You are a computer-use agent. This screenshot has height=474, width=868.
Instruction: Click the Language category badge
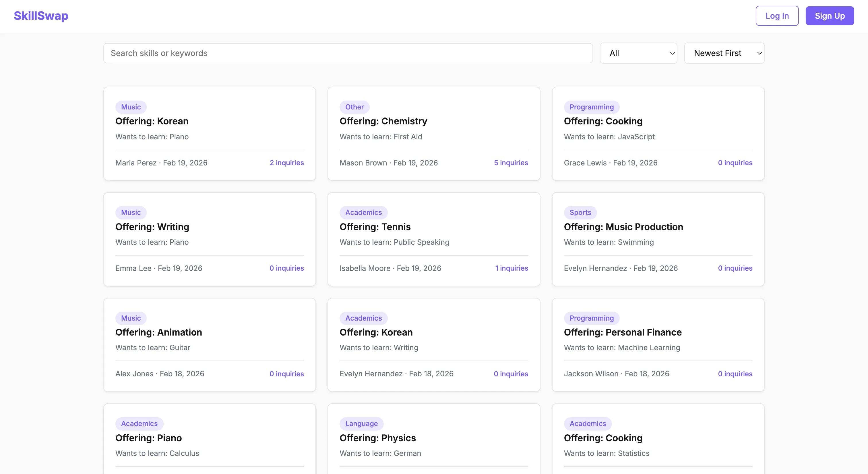click(x=361, y=423)
